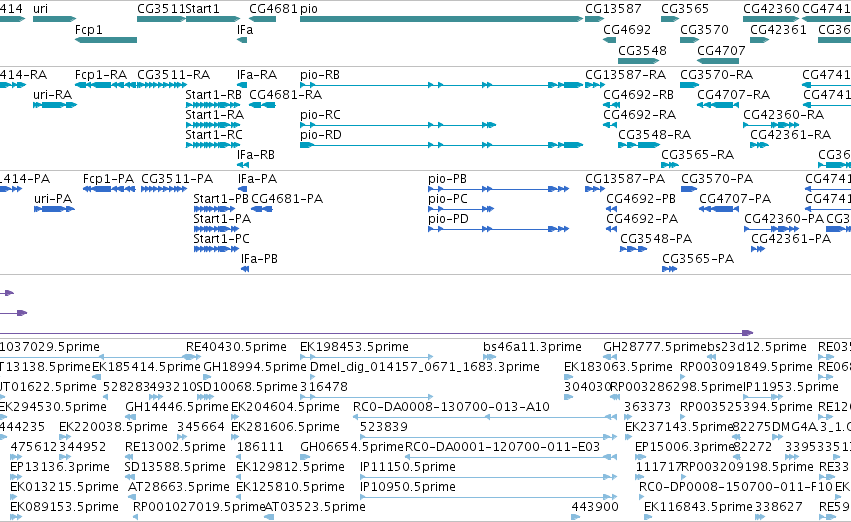Select the Start1-PB protein label
851x522 pixels.
pos(221,199)
